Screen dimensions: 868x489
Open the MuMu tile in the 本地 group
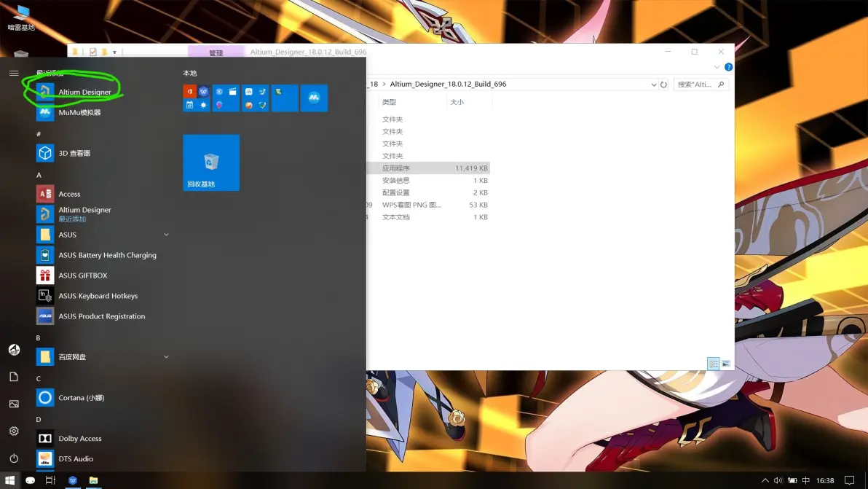314,98
